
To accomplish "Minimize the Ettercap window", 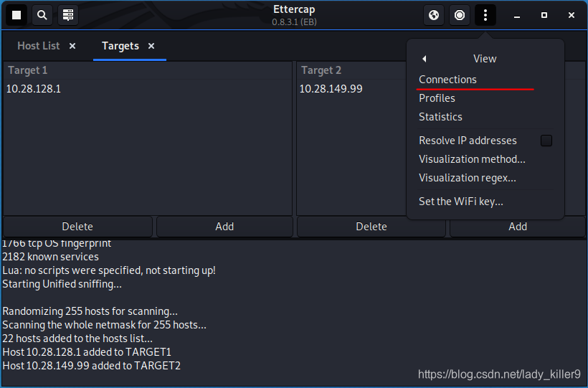I will pos(517,15).
